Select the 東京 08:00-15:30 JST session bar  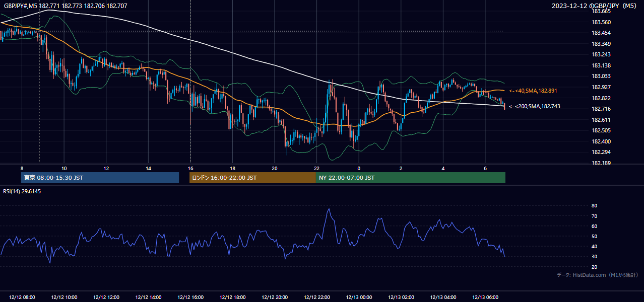pos(100,178)
